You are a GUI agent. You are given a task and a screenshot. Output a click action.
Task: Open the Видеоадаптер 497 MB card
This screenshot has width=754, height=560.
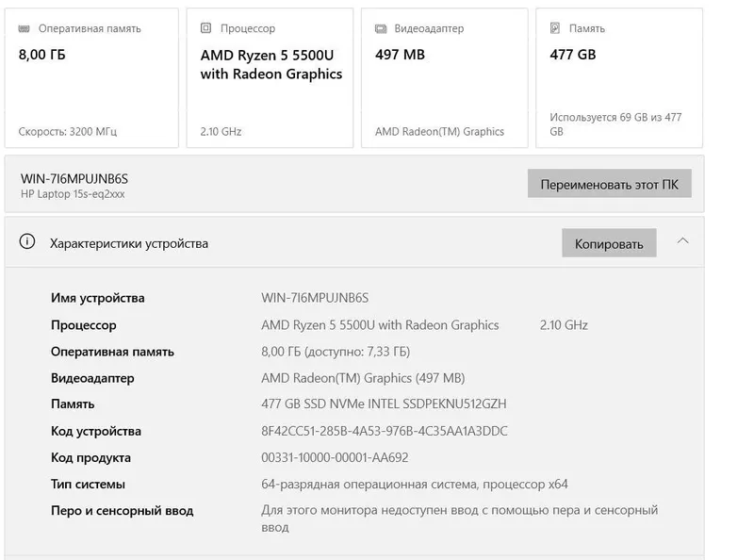tap(444, 78)
